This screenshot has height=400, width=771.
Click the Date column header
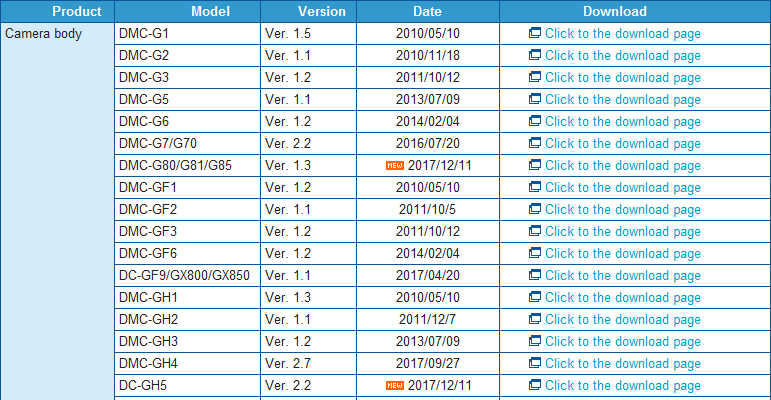click(428, 11)
